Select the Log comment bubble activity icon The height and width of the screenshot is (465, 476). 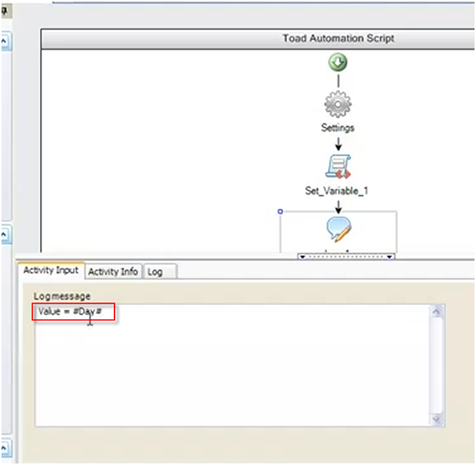(339, 229)
